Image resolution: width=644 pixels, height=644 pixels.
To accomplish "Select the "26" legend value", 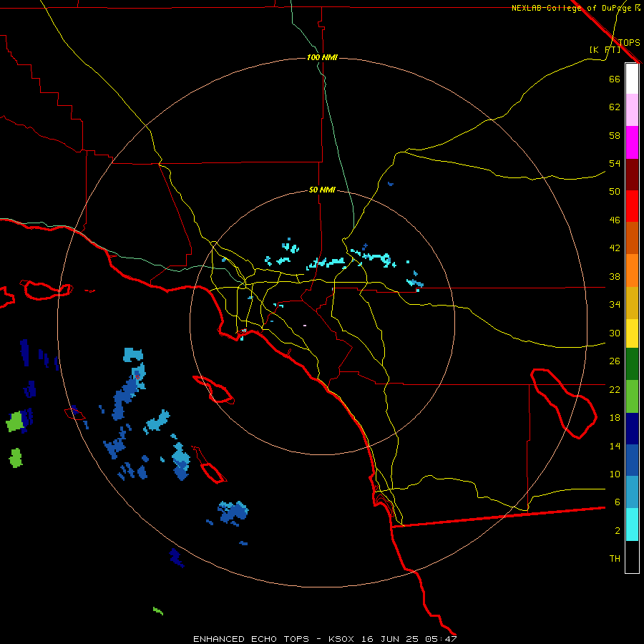I will (x=615, y=361).
